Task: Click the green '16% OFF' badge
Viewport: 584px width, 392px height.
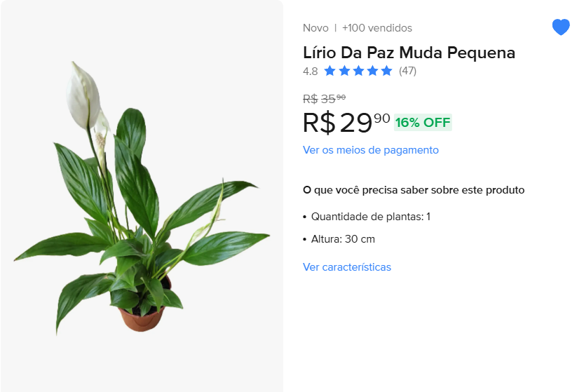Action: (423, 122)
